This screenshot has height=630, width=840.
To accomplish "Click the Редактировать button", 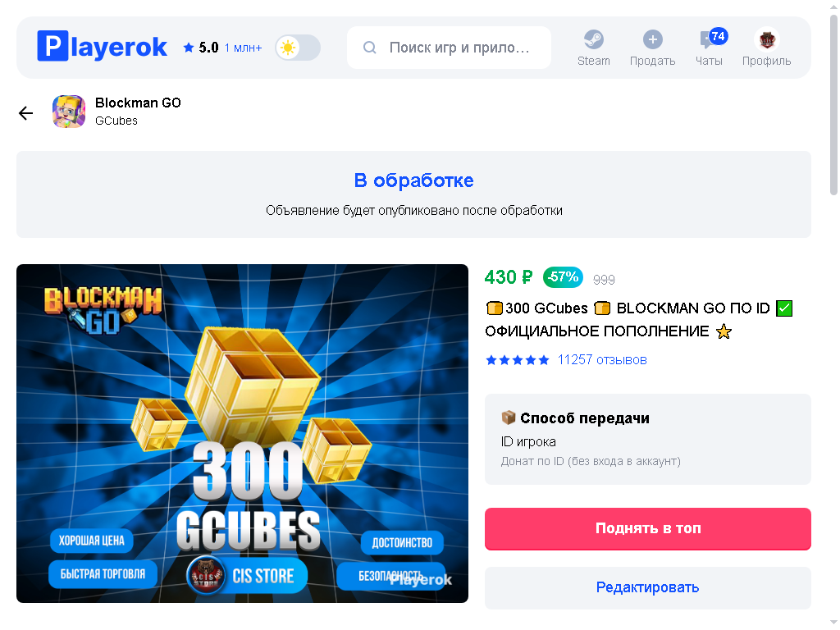I will tap(648, 587).
